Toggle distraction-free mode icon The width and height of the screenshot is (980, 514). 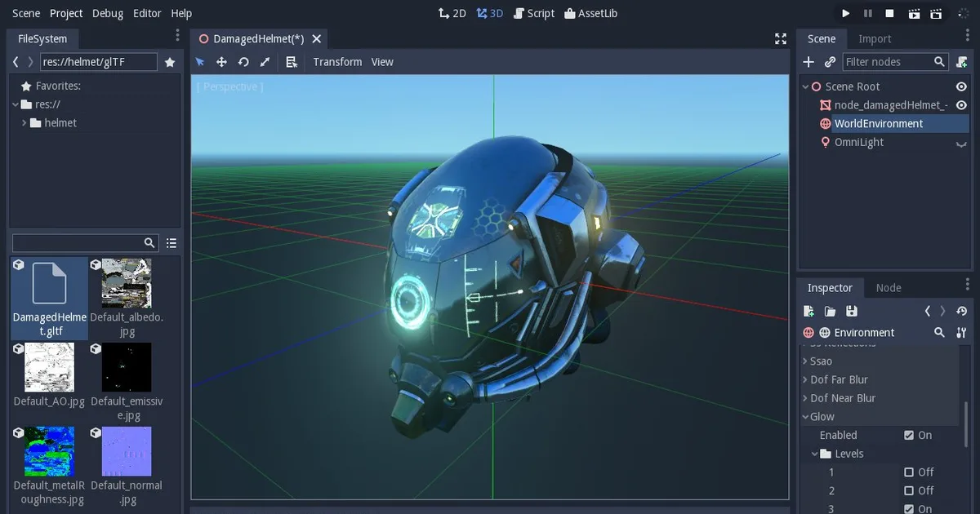click(781, 38)
